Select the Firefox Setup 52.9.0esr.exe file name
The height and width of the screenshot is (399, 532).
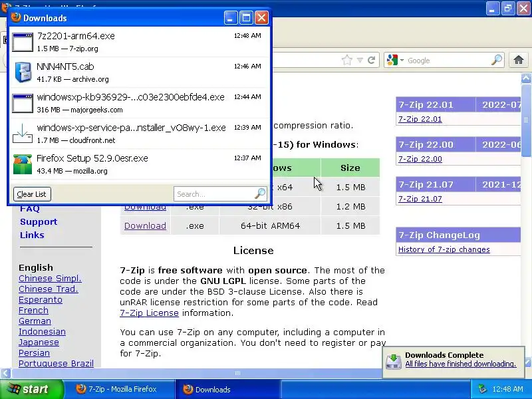[92, 158]
